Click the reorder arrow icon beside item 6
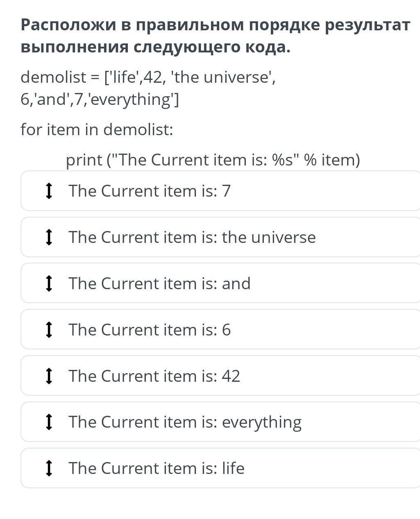The height and width of the screenshot is (519, 420). (49, 330)
